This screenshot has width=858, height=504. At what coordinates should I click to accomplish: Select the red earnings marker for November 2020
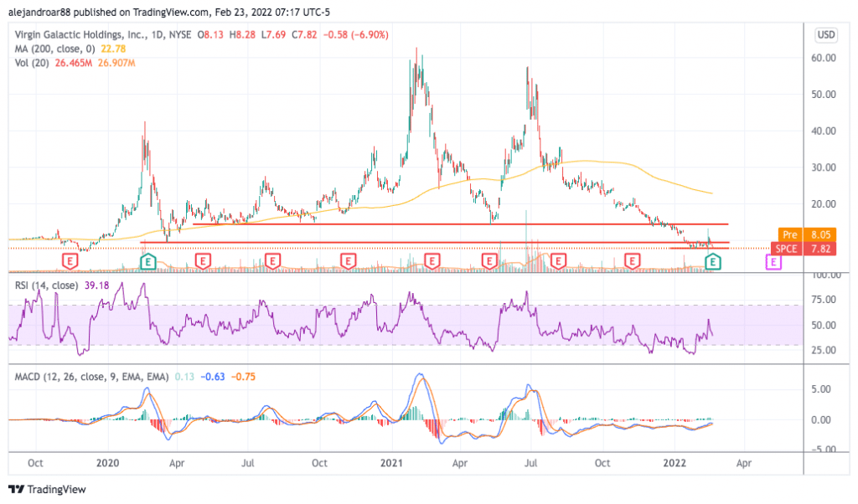coord(348,261)
